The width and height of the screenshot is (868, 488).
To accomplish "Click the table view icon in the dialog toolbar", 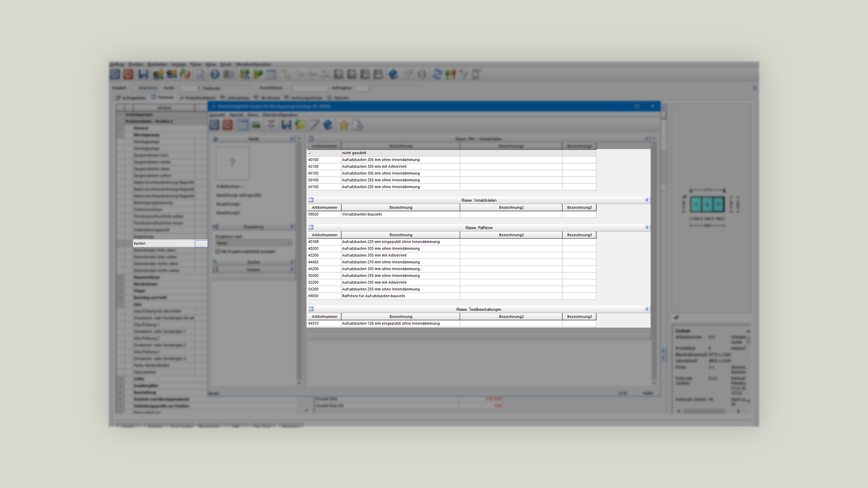I will [x=242, y=125].
